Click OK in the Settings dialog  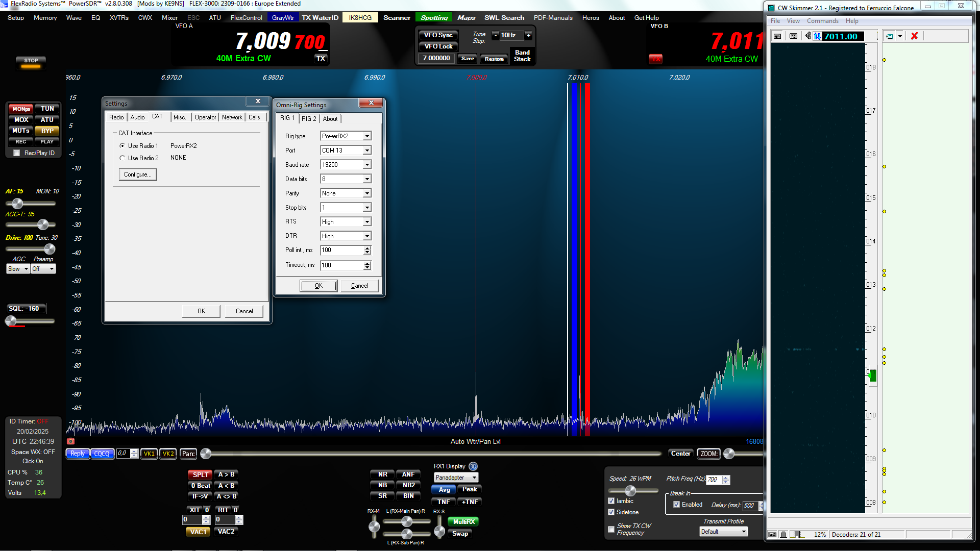[x=201, y=311]
